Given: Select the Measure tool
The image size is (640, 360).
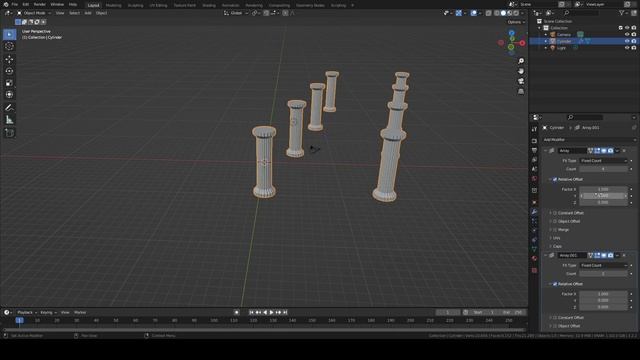Looking at the screenshot, I should tap(9, 120).
